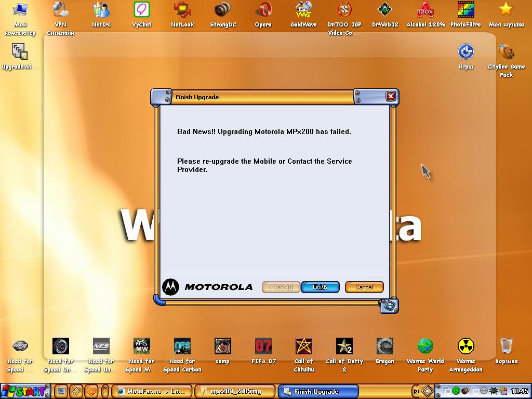Activate Finish Upgrade taskbar button
Screen dimensions: 532x399
[318, 392]
